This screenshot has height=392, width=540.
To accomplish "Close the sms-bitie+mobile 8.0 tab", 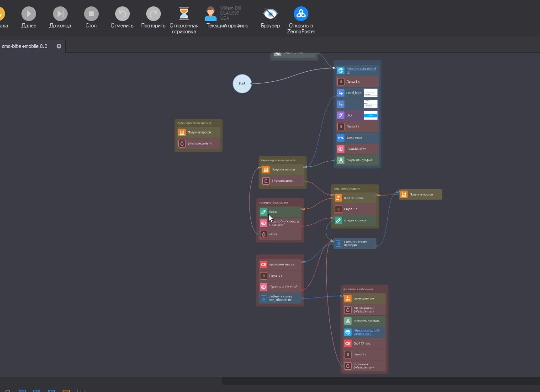I will (58, 46).
